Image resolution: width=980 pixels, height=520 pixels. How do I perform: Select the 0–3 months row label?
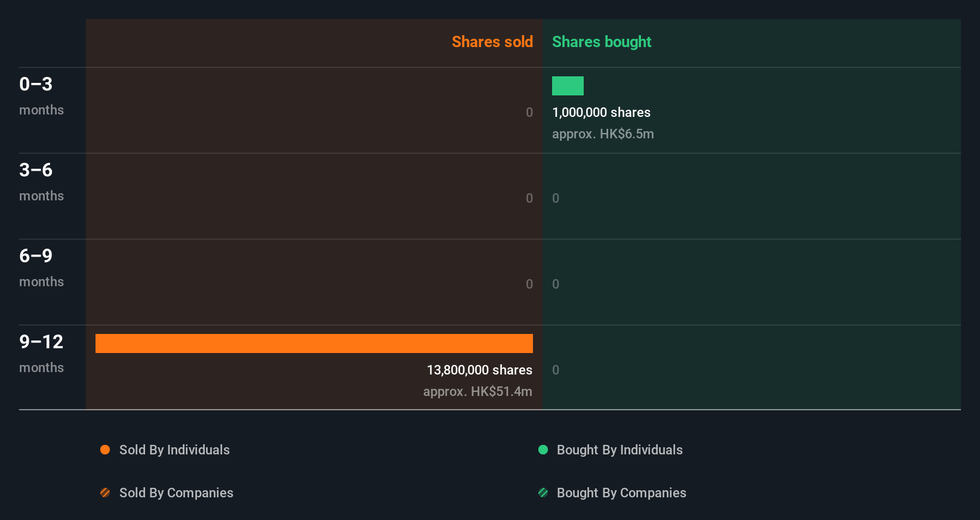pyautogui.click(x=41, y=95)
